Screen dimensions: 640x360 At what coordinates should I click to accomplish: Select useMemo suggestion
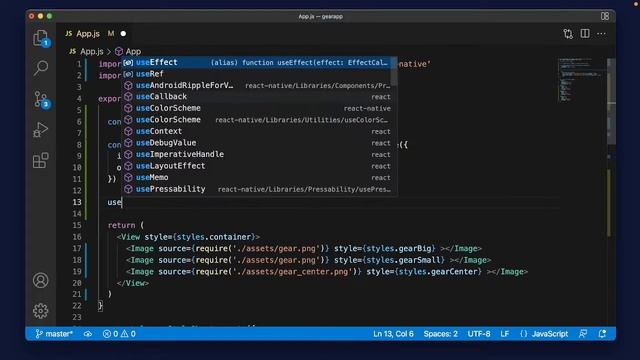click(257, 178)
